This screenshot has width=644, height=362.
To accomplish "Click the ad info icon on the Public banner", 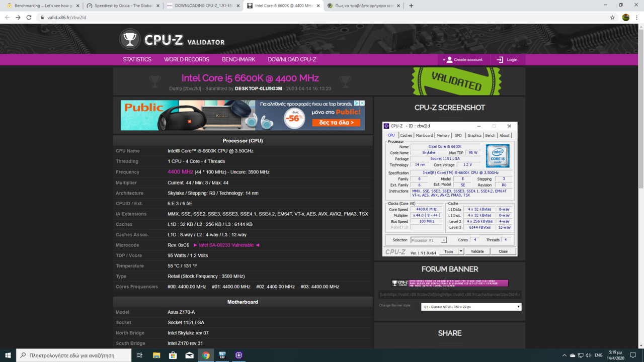I will (x=357, y=103).
